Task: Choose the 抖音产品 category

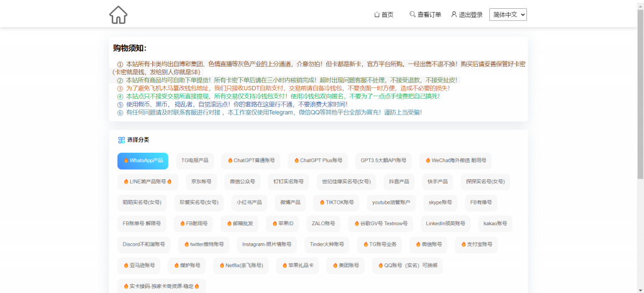Action: pyautogui.click(x=399, y=182)
